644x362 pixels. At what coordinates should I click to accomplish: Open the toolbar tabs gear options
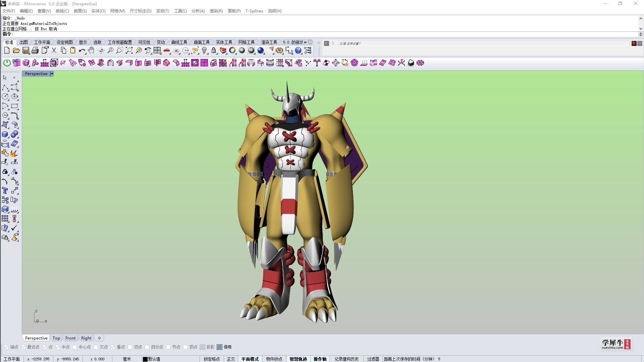310,42
